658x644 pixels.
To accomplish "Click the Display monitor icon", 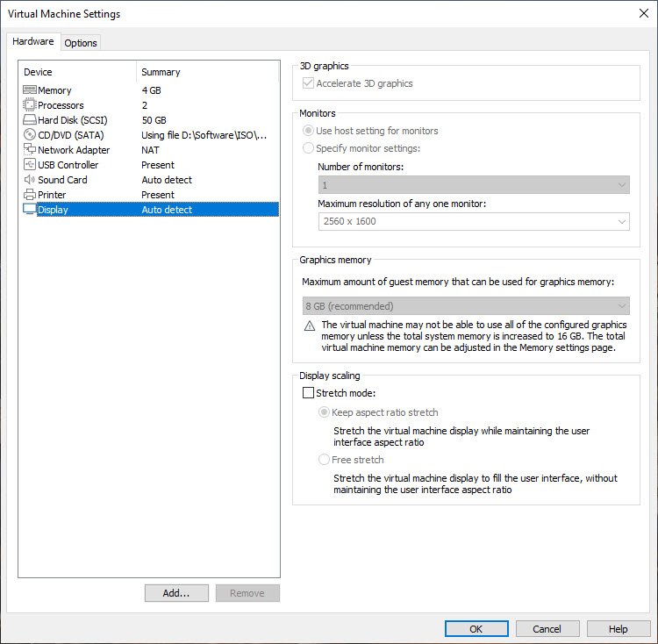I will click(29, 210).
